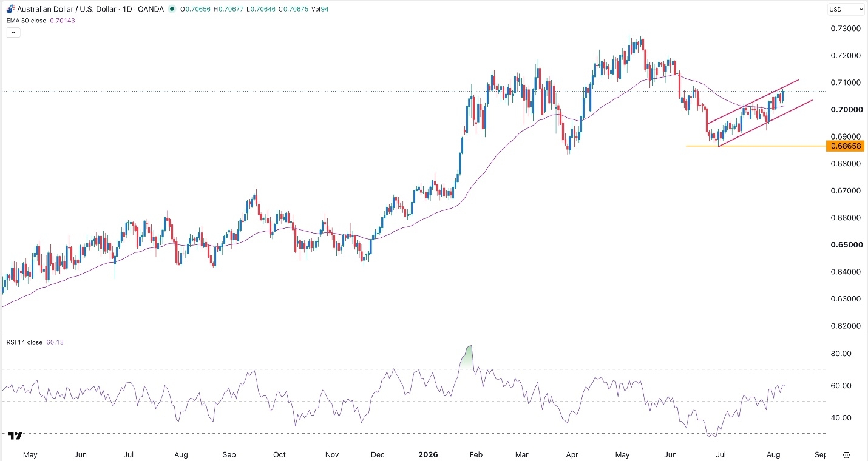The width and height of the screenshot is (868, 461).
Task: Open the USD currency dropdown
Action: point(846,9)
